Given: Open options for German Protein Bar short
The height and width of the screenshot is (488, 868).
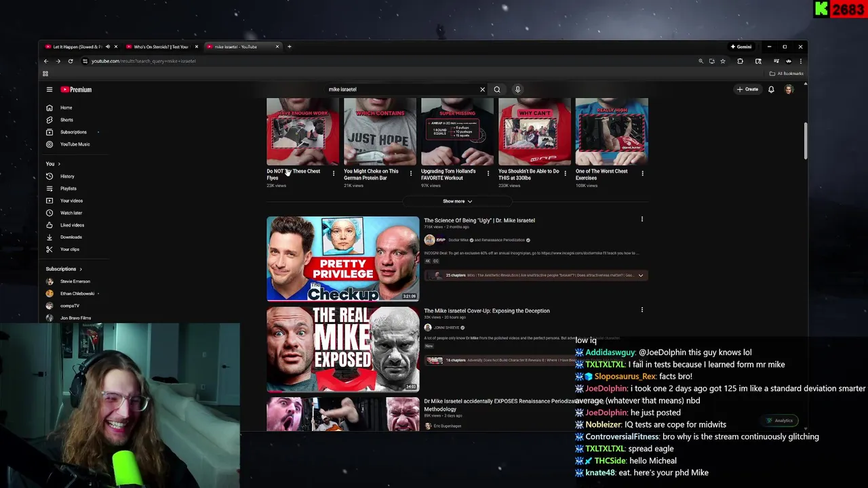Looking at the screenshot, I should click(410, 174).
